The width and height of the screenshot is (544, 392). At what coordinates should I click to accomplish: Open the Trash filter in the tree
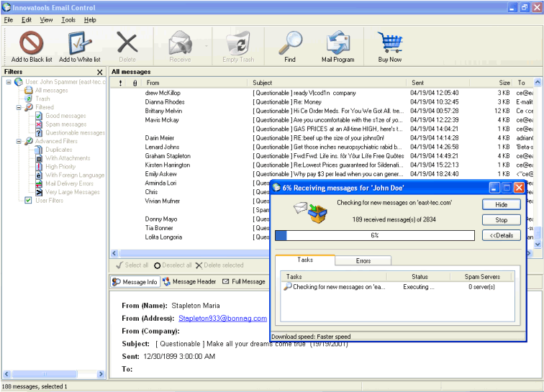click(x=42, y=99)
